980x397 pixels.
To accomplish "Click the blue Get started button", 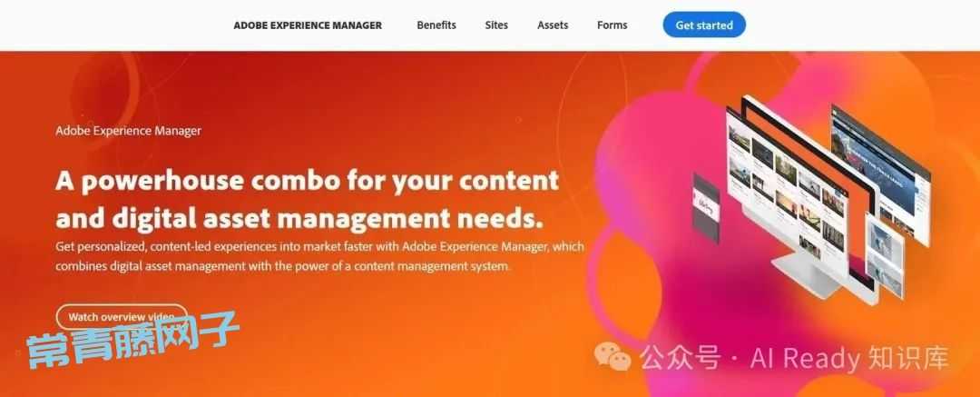I will coord(704,25).
